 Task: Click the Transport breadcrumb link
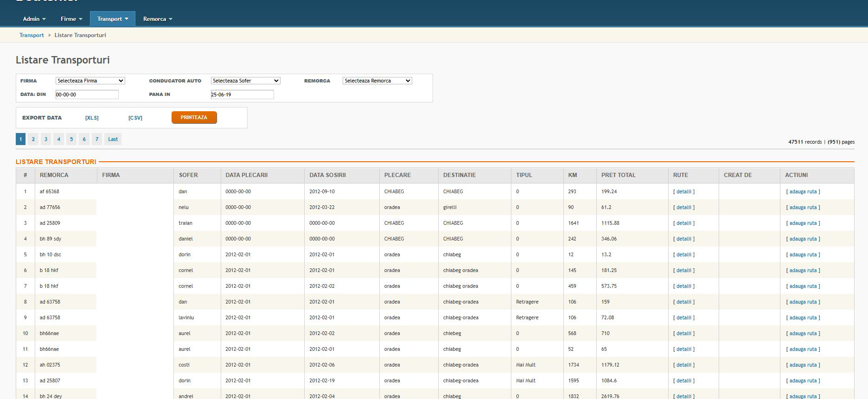(32, 35)
